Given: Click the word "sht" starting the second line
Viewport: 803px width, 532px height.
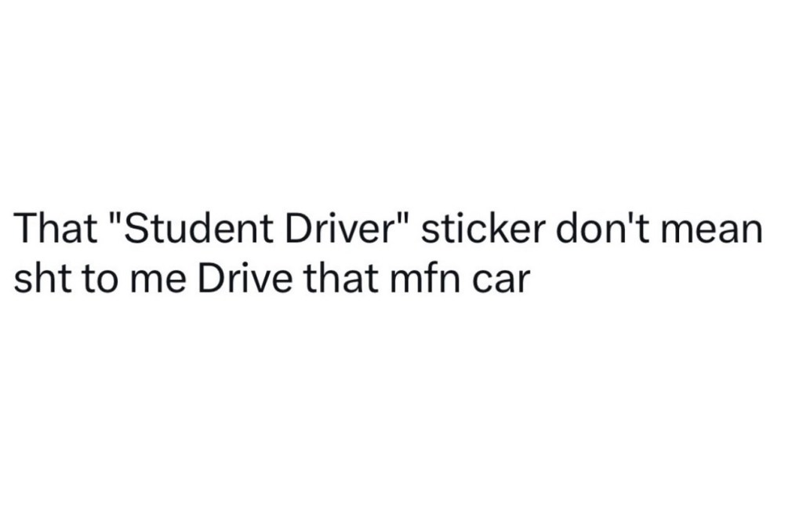Looking at the screenshot, I should coord(42,279).
